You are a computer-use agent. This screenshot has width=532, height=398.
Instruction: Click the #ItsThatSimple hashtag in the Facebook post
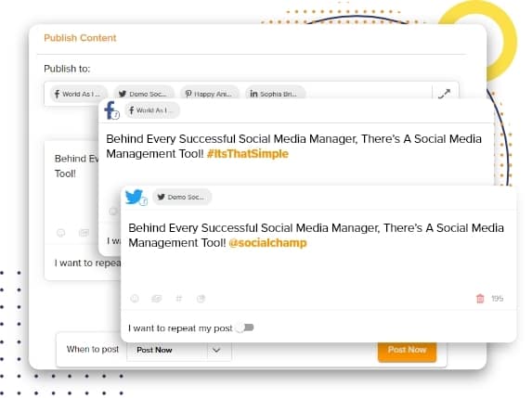(x=247, y=154)
